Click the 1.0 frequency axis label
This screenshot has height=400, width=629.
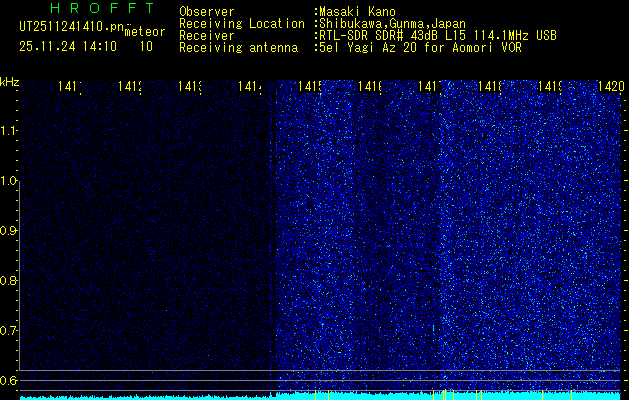pos(8,181)
